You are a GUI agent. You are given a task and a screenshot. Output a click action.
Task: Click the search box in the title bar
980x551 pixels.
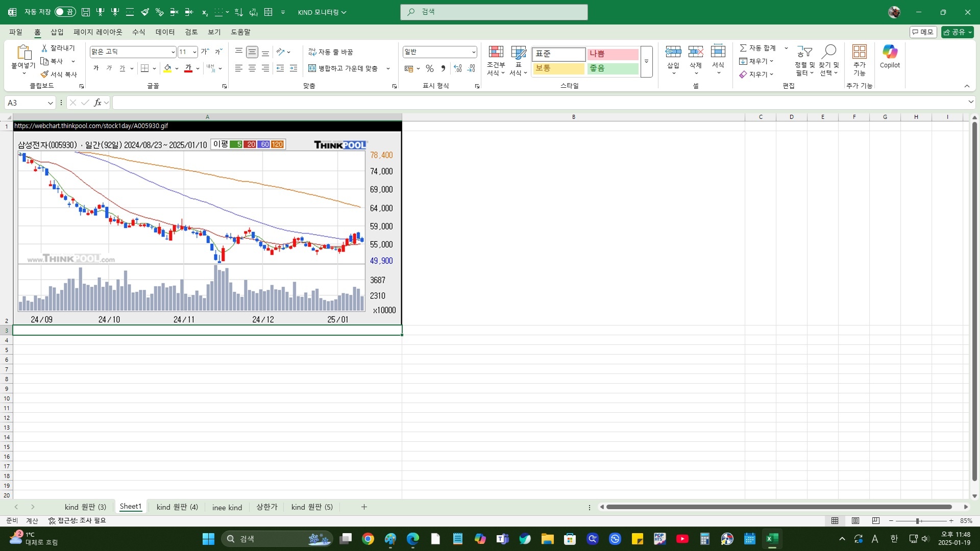tap(494, 12)
